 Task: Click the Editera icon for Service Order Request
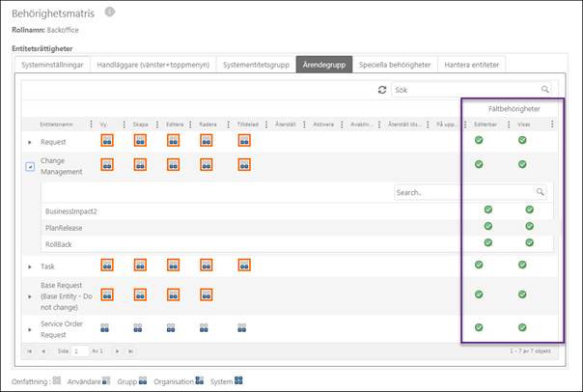tap(173, 326)
